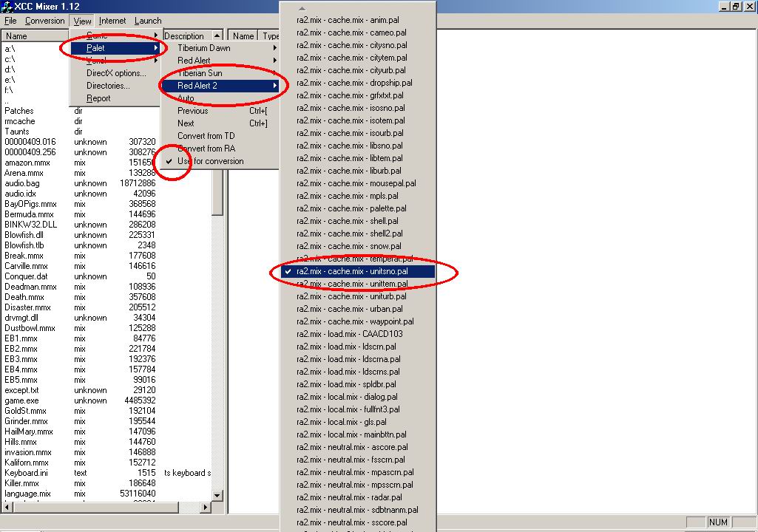Expand the Tiberium Dawn palette submenu
The width and height of the screenshot is (758, 532).
tap(220, 48)
